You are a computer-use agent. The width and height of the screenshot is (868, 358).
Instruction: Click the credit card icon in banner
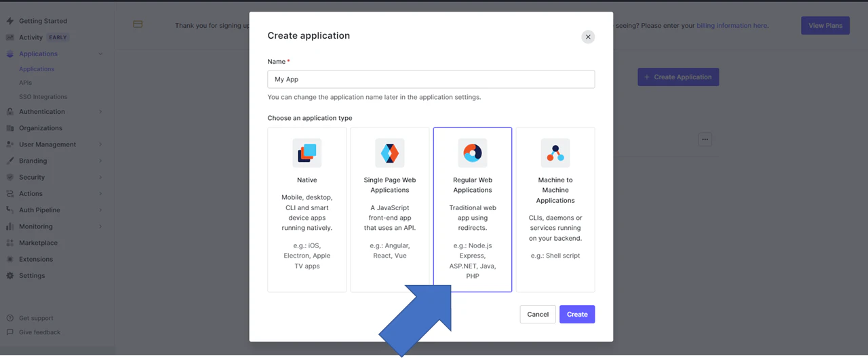[138, 24]
